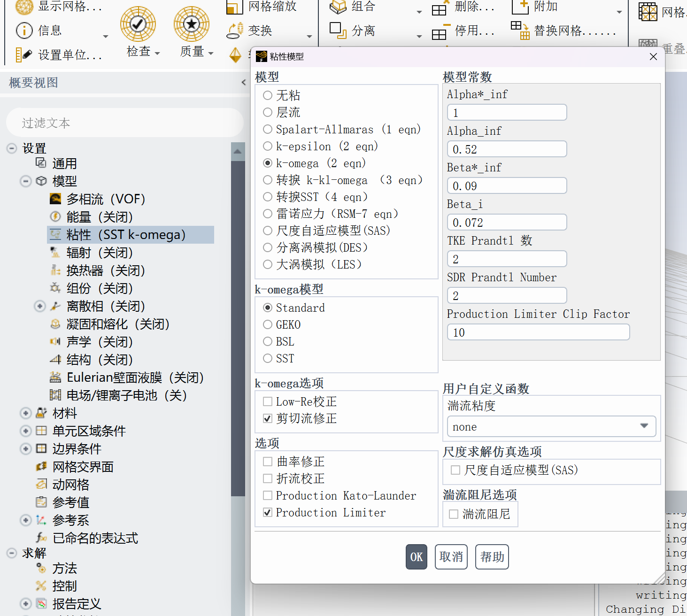This screenshot has width=687, height=616.
Task: Click the 离散相 discrete phase icon
Action: [55, 306]
